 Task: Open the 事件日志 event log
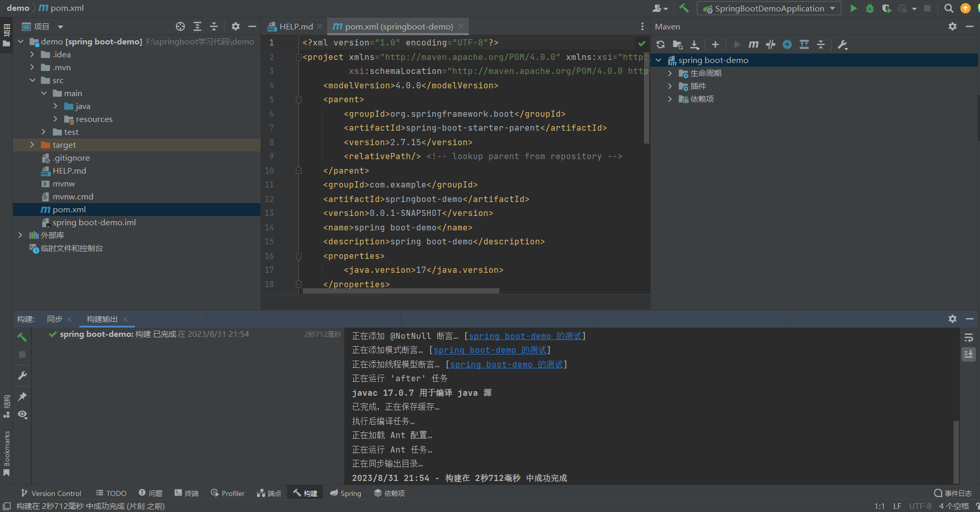point(953,493)
